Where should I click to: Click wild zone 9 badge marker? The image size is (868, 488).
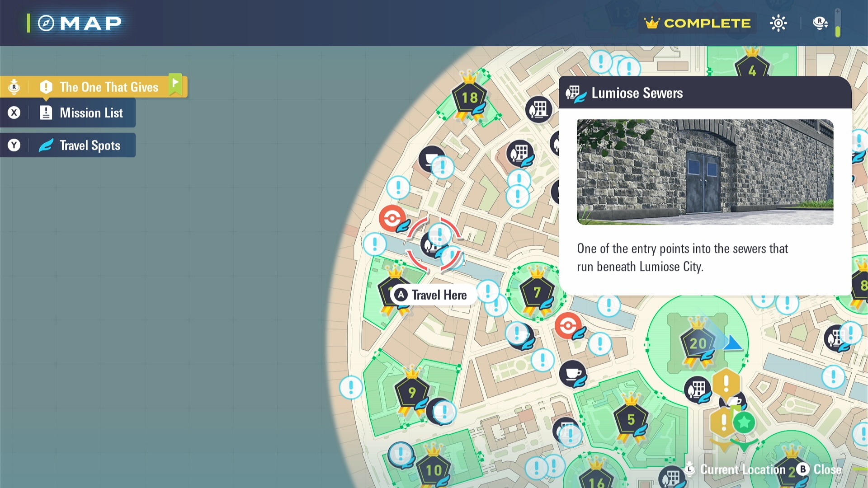click(411, 392)
